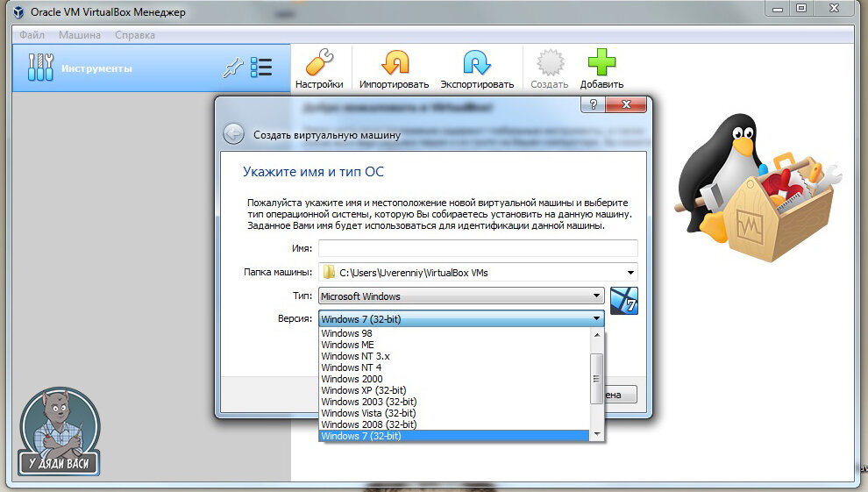The width and height of the screenshot is (868, 492).
Task: Click the back arrow in wizard dialog
Action: point(233,134)
